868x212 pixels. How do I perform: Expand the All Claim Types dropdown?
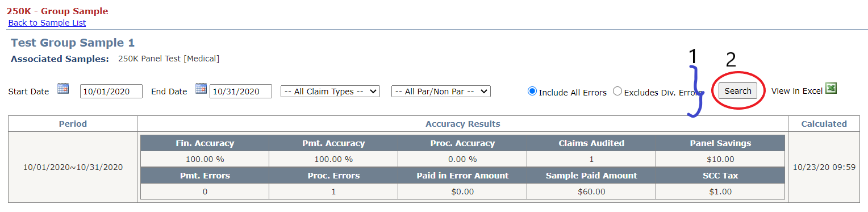point(330,92)
